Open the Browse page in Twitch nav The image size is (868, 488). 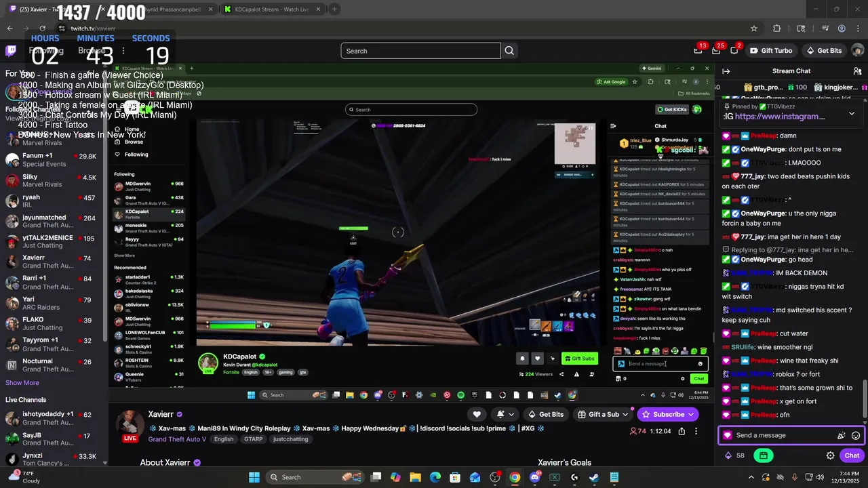pyautogui.click(x=91, y=51)
